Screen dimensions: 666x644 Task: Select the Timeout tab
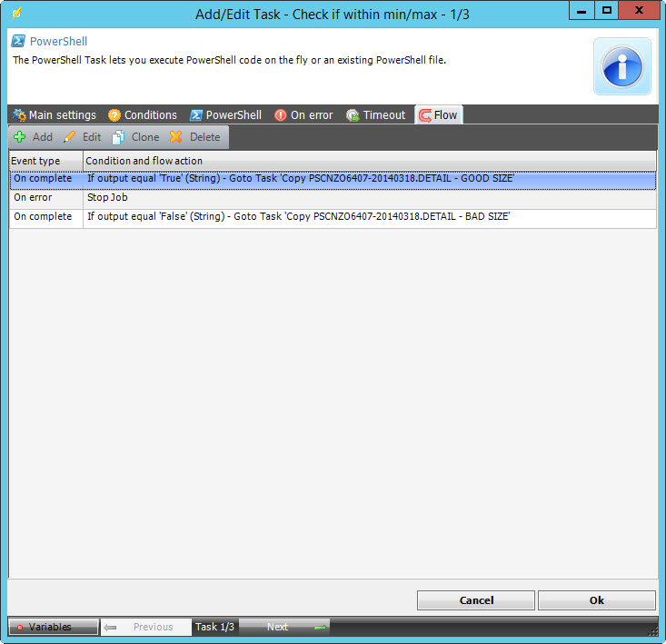pyautogui.click(x=375, y=115)
